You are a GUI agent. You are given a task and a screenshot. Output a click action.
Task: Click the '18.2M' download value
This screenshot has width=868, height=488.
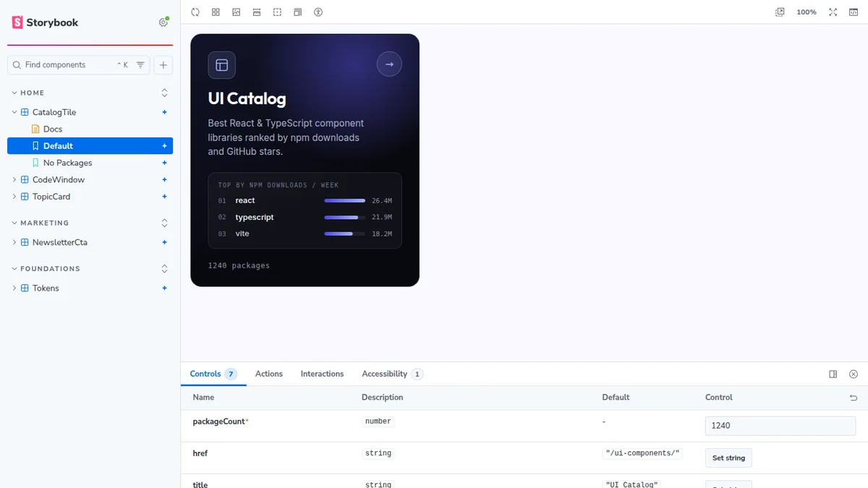[382, 234]
